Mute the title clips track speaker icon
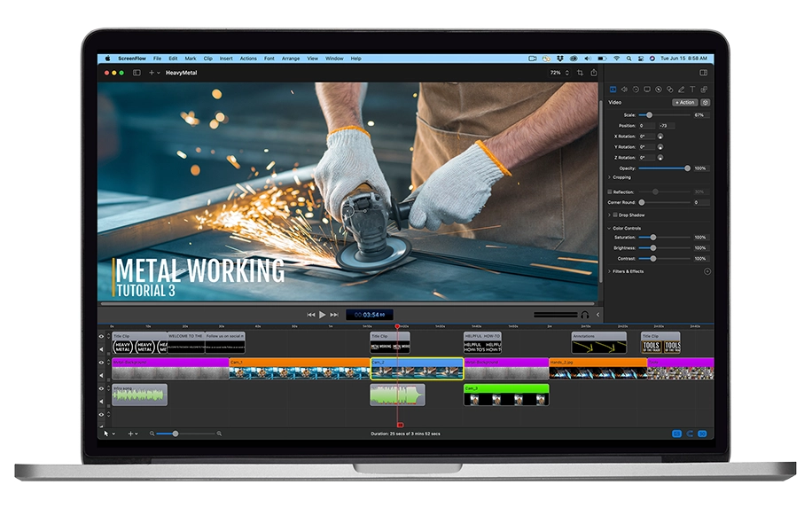Viewport: 812px width, 508px height. click(101, 349)
